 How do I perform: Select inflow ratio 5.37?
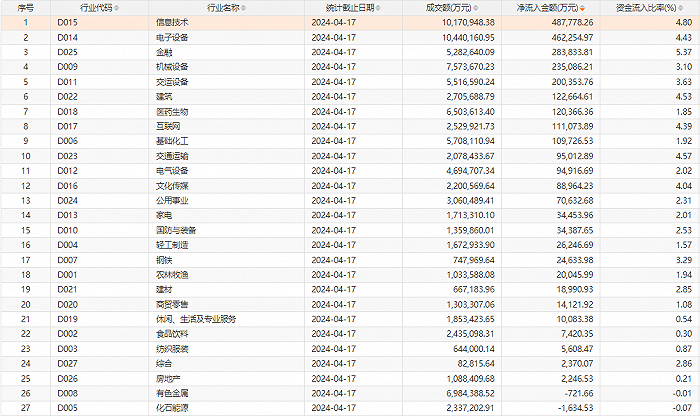click(x=683, y=52)
